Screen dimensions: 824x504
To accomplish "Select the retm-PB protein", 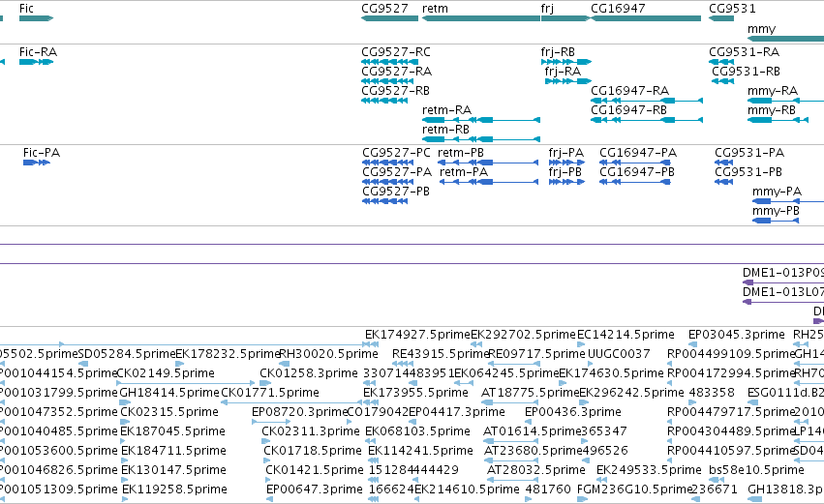I will 488,163.
